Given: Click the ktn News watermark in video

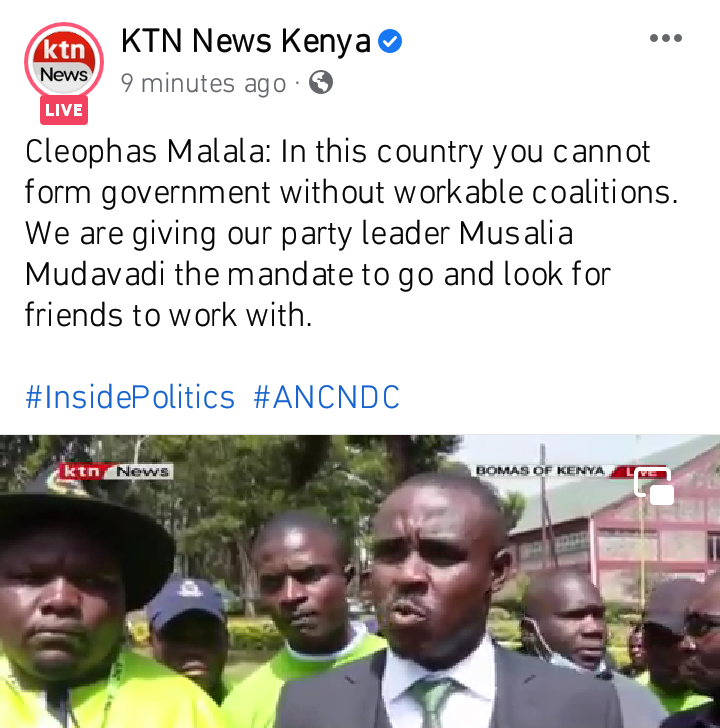Looking at the screenshot, I should pyautogui.click(x=116, y=471).
